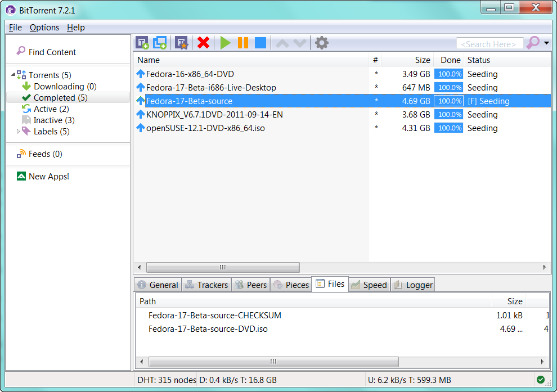This screenshot has width=557, height=392.
Task: Show Completed (5) torrents
Action: (60, 98)
